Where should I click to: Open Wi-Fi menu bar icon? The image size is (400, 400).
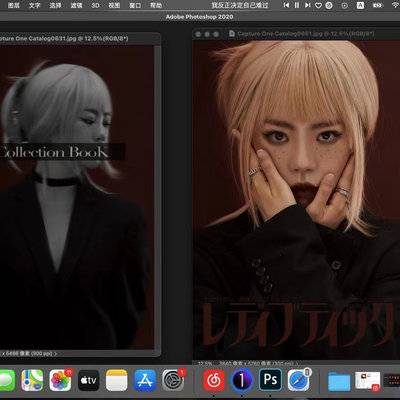[x=396, y=5]
